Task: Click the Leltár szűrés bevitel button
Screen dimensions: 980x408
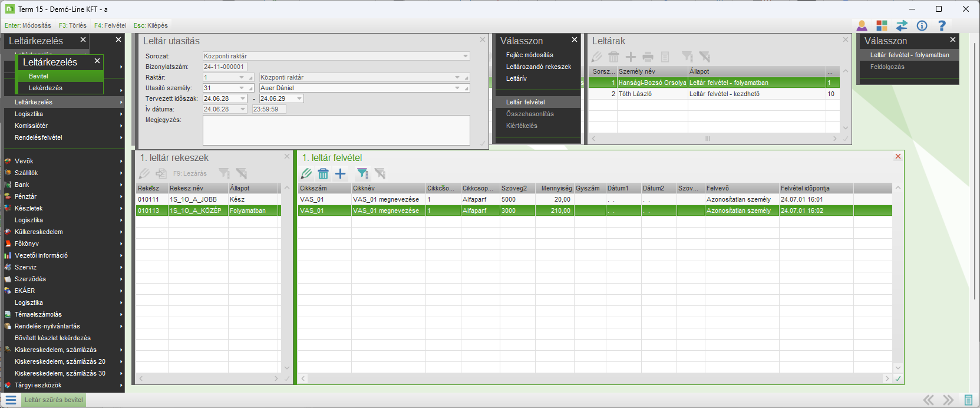Action: 54,400
